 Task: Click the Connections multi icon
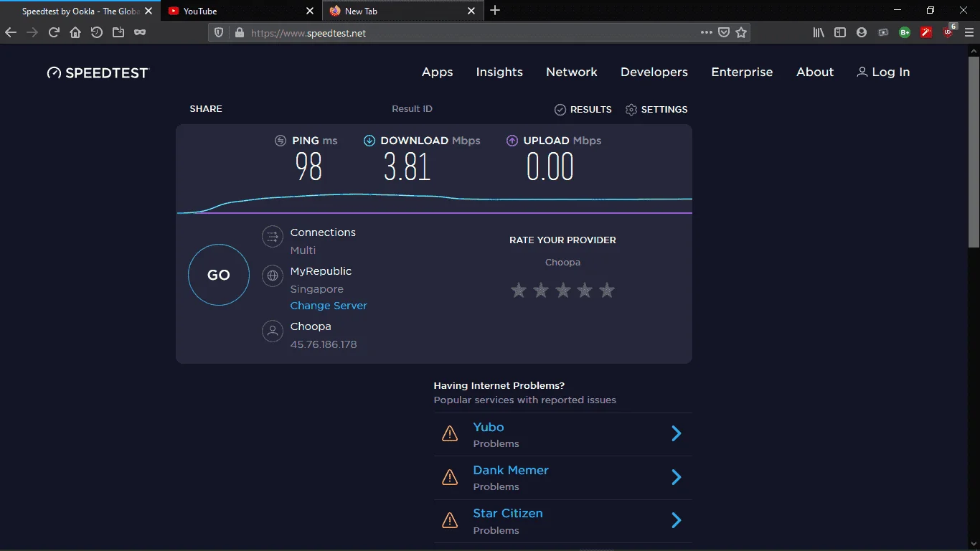(x=273, y=237)
